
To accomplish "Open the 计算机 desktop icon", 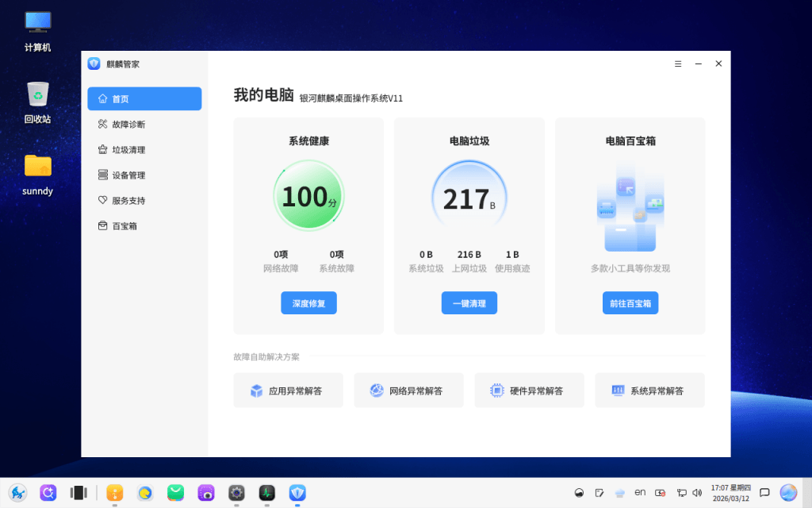I will pos(38,31).
